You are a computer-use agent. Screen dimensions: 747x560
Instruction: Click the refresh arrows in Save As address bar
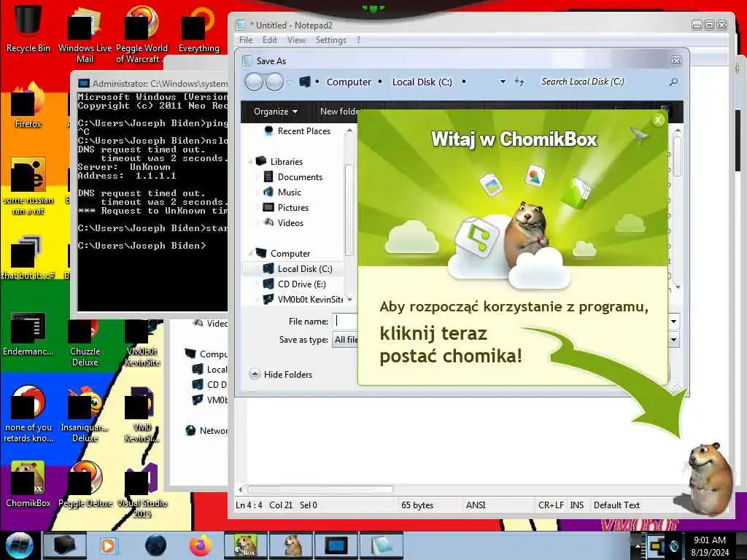[519, 82]
